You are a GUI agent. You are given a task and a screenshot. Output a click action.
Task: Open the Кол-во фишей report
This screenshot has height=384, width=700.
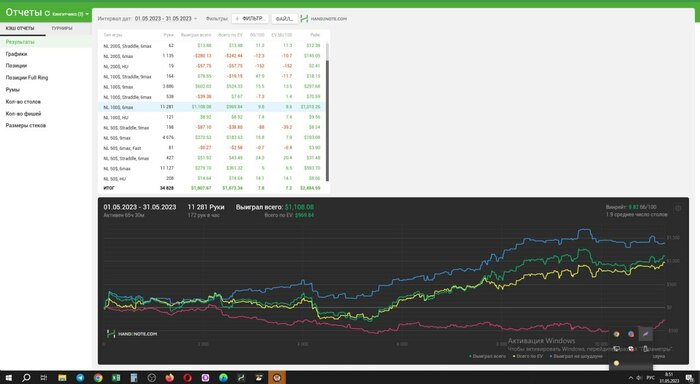(46, 113)
